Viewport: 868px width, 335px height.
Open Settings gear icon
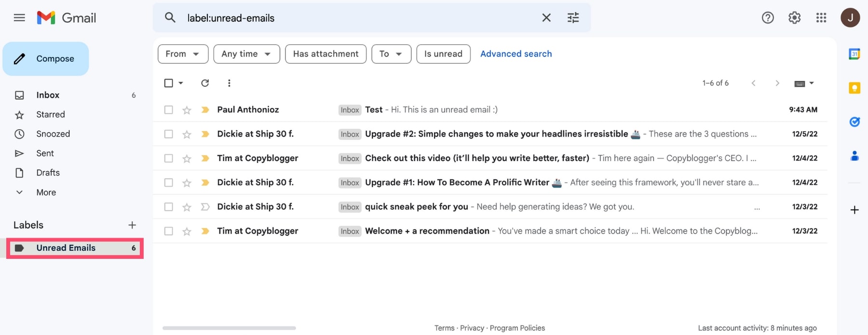(x=794, y=18)
